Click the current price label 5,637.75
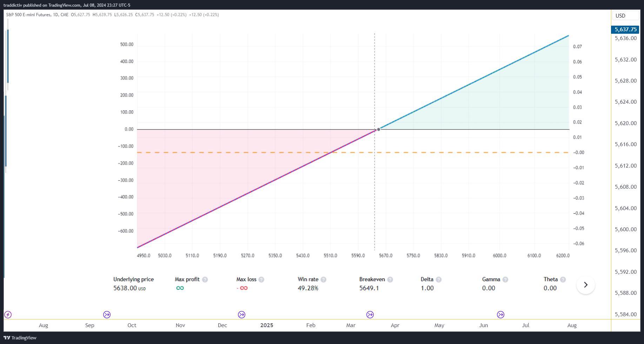The height and width of the screenshot is (344, 644). pyautogui.click(x=625, y=30)
